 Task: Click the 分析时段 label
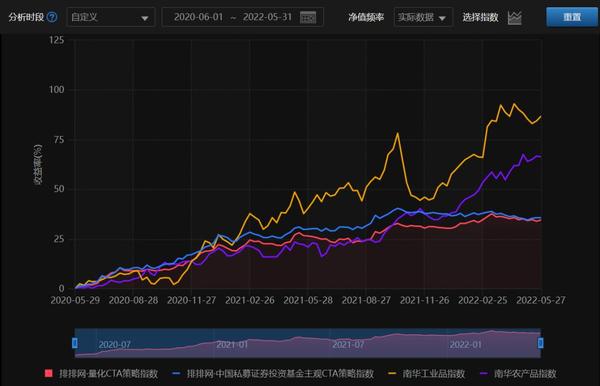(x=26, y=17)
